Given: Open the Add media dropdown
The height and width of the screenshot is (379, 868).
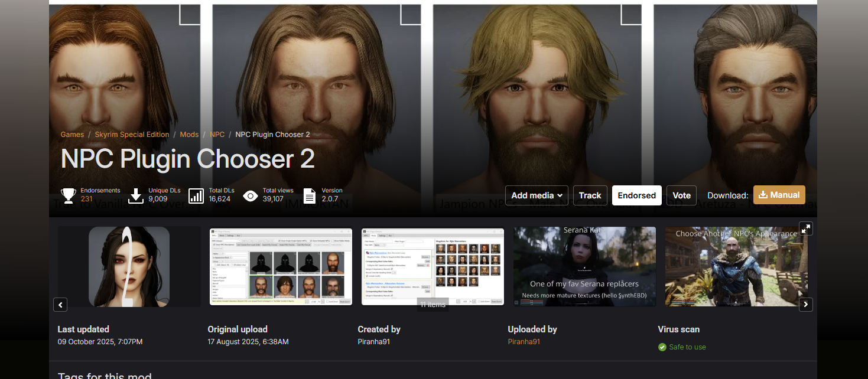Looking at the screenshot, I should [x=537, y=195].
